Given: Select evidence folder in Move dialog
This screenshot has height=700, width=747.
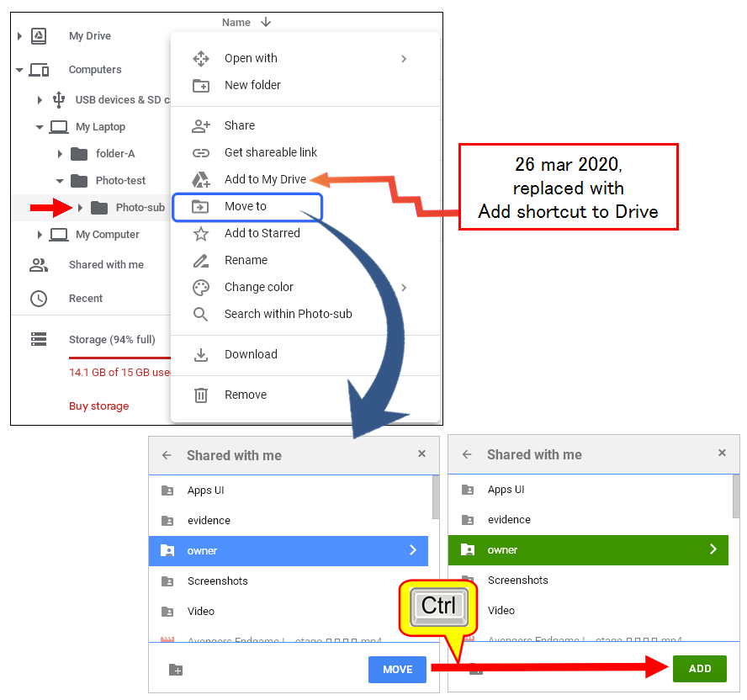Looking at the screenshot, I should [289, 520].
